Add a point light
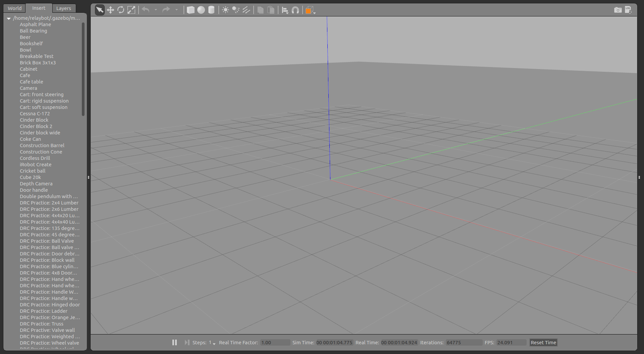Image resolution: width=644 pixels, height=354 pixels. pyautogui.click(x=225, y=10)
